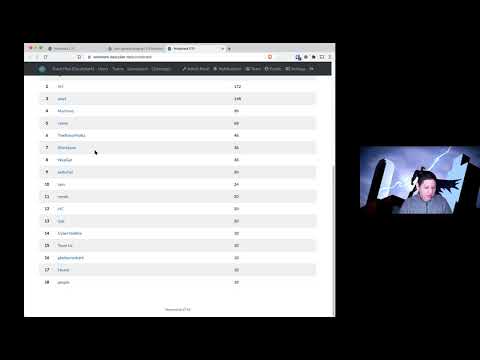480x360 pixels.
Task: Open the team link in rank 14 row
Action: coord(70,233)
